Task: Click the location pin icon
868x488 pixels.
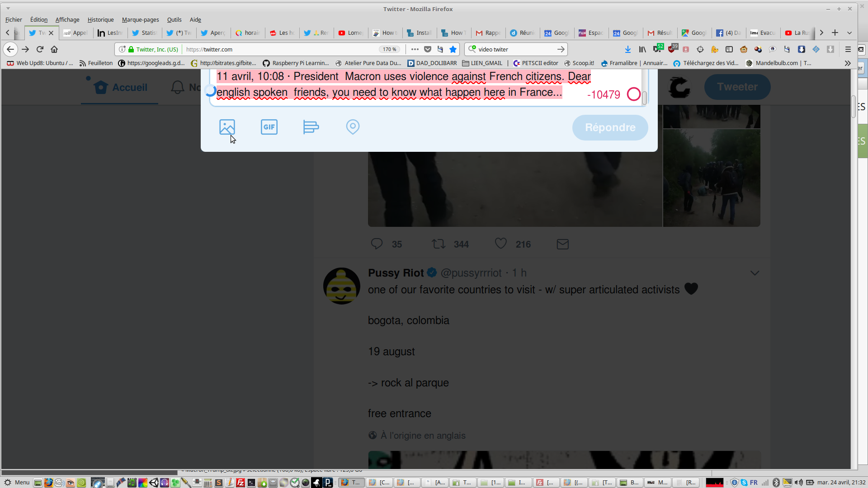Action: pos(353,127)
